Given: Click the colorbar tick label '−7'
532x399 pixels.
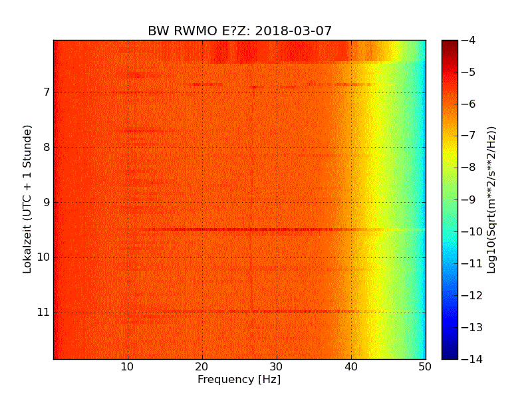Looking at the screenshot, I should point(468,136).
